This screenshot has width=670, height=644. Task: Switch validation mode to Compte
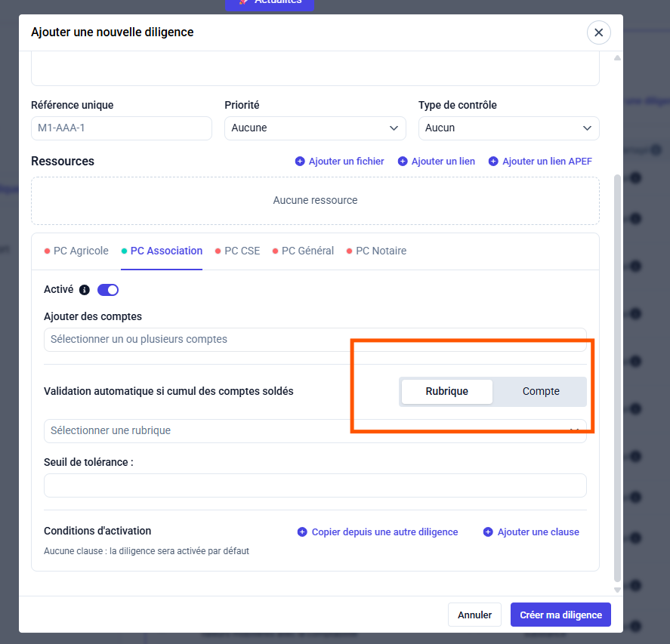pos(540,392)
